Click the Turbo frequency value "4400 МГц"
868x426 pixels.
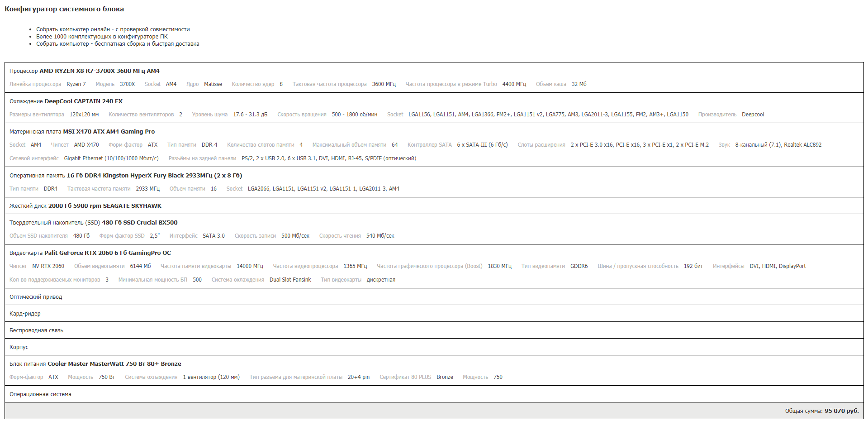pos(514,84)
